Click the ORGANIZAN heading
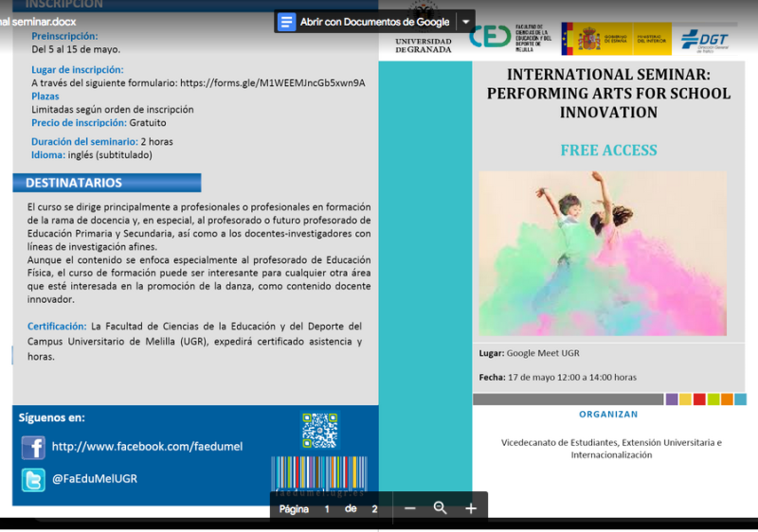 [608, 415]
